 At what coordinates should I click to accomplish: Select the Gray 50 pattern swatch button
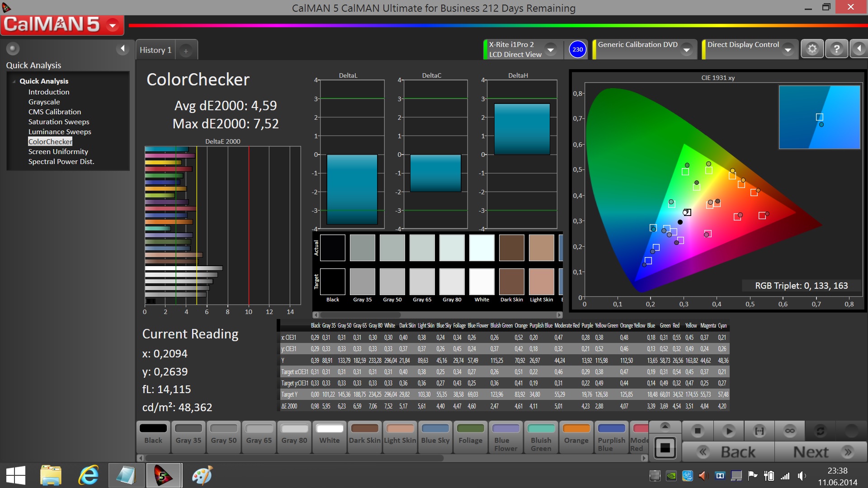tap(224, 436)
